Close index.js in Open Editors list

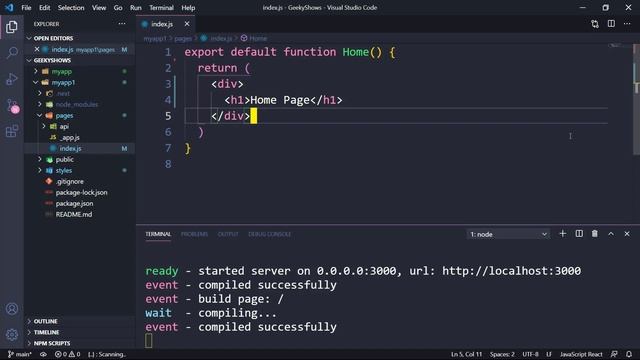point(37,49)
